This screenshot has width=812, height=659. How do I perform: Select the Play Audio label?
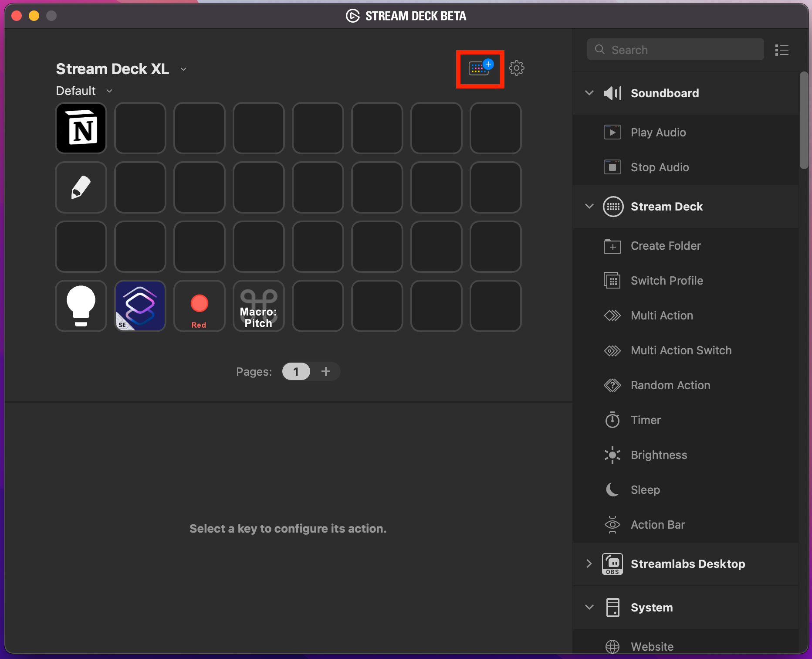point(658,132)
